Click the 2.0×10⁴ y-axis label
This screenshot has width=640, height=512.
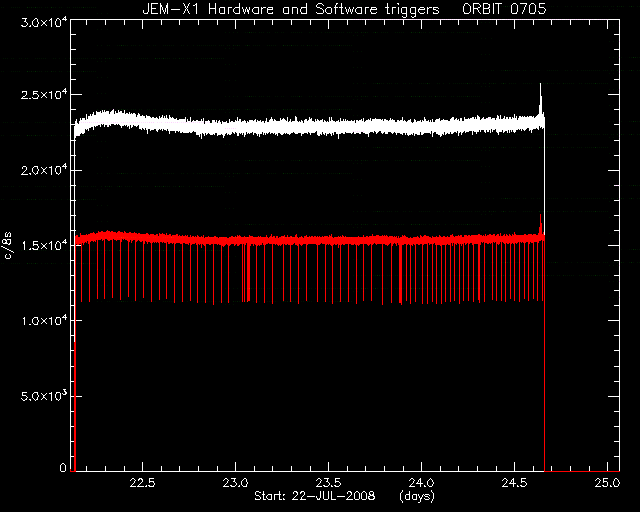click(x=44, y=170)
